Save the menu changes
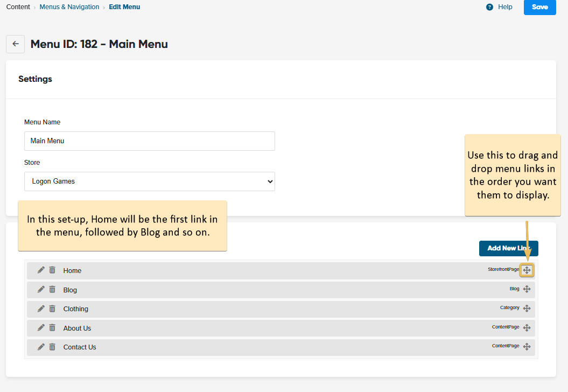Screen dimensions: 568x392 tap(540, 7)
